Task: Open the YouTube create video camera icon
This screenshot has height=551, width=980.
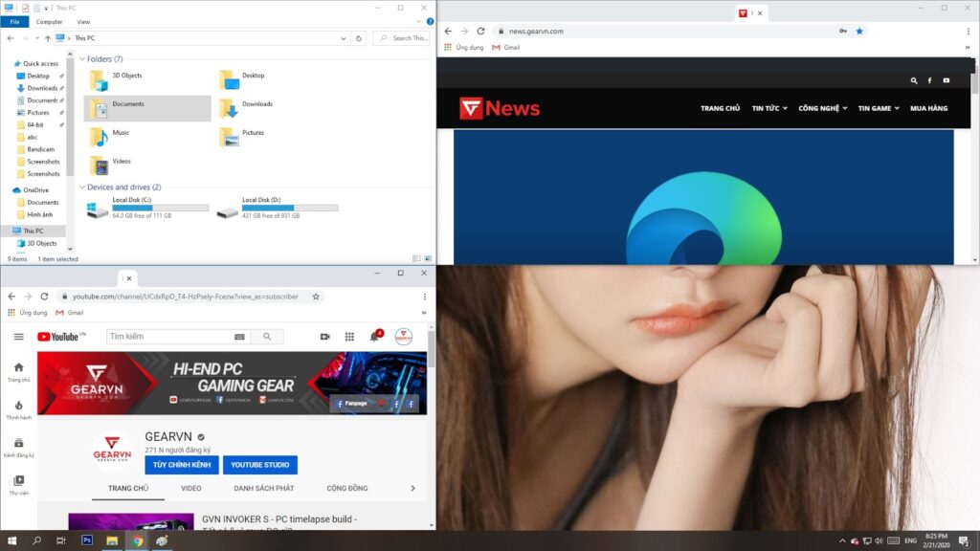Action: pos(325,337)
